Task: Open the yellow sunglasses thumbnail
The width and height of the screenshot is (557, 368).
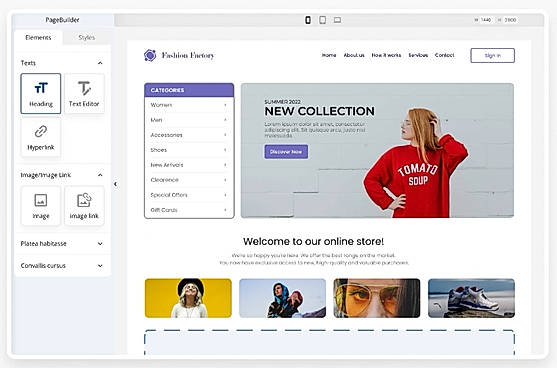Action: 377,298
